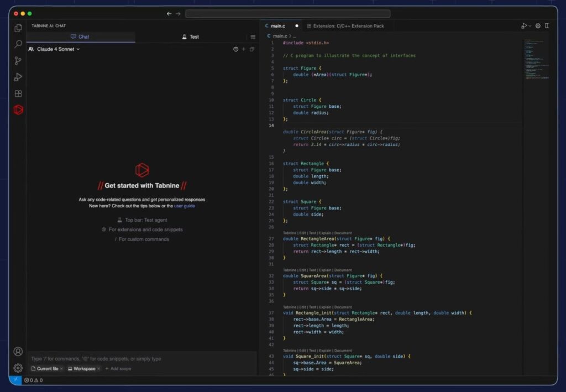Screen dimensions: 566x392
Task: Select the main.c editor tab
Action: click(281, 26)
